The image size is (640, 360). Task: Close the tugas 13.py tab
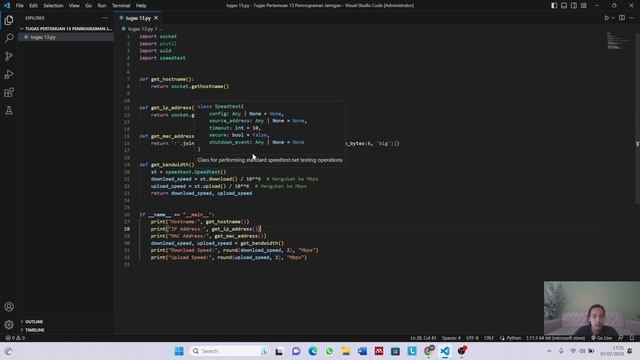[156, 18]
